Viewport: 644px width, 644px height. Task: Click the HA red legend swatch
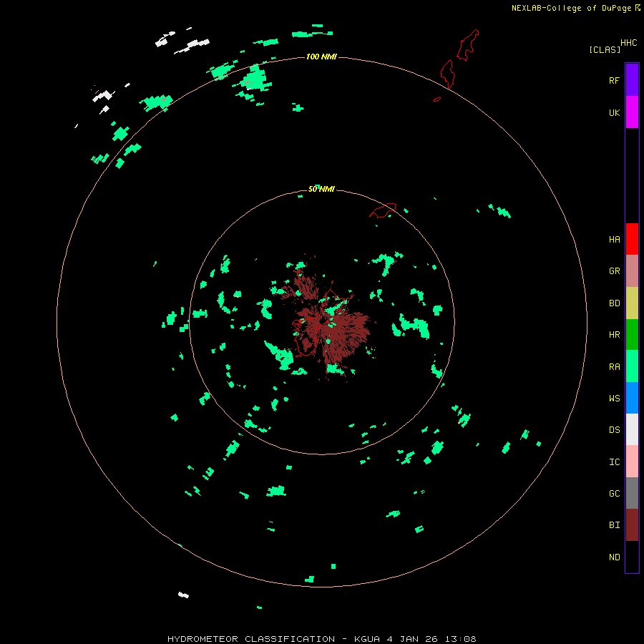coord(632,239)
